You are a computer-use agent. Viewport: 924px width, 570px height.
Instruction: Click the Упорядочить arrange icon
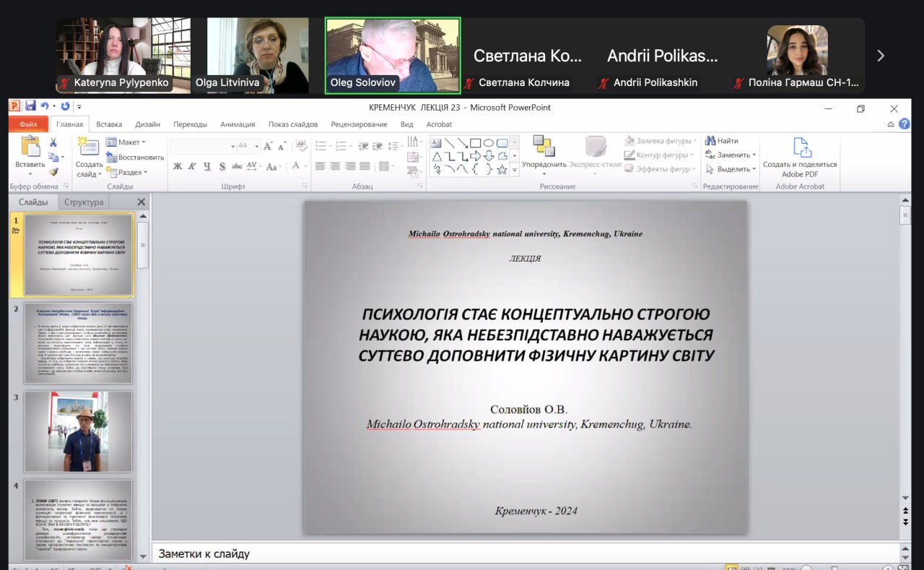pos(544,147)
